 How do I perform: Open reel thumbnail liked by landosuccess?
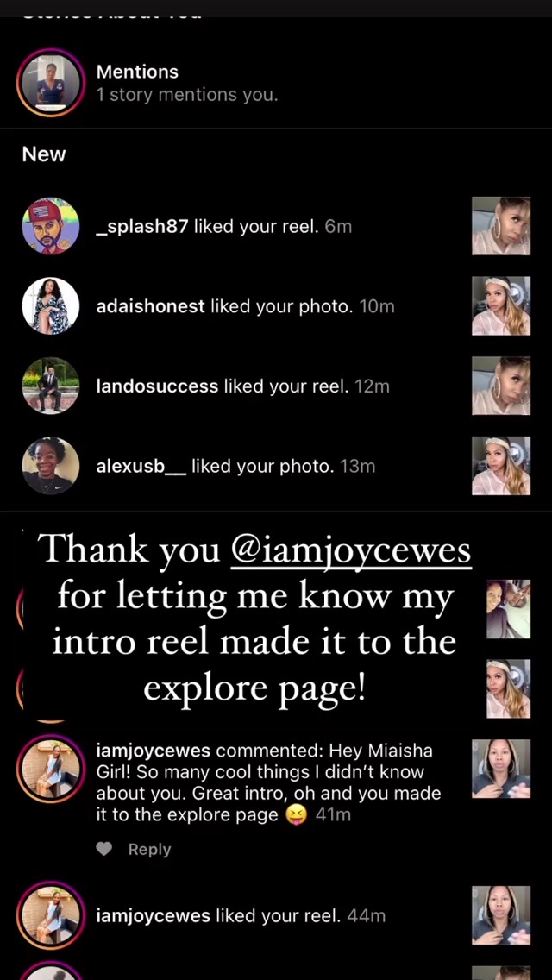(x=501, y=386)
